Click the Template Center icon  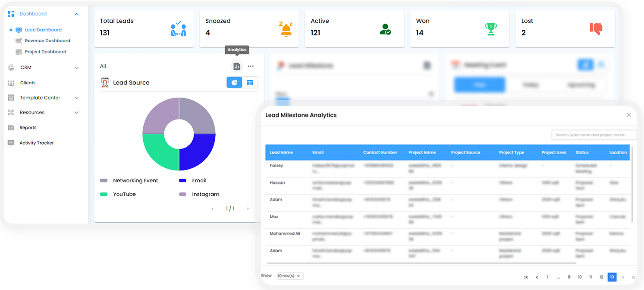pyautogui.click(x=11, y=98)
